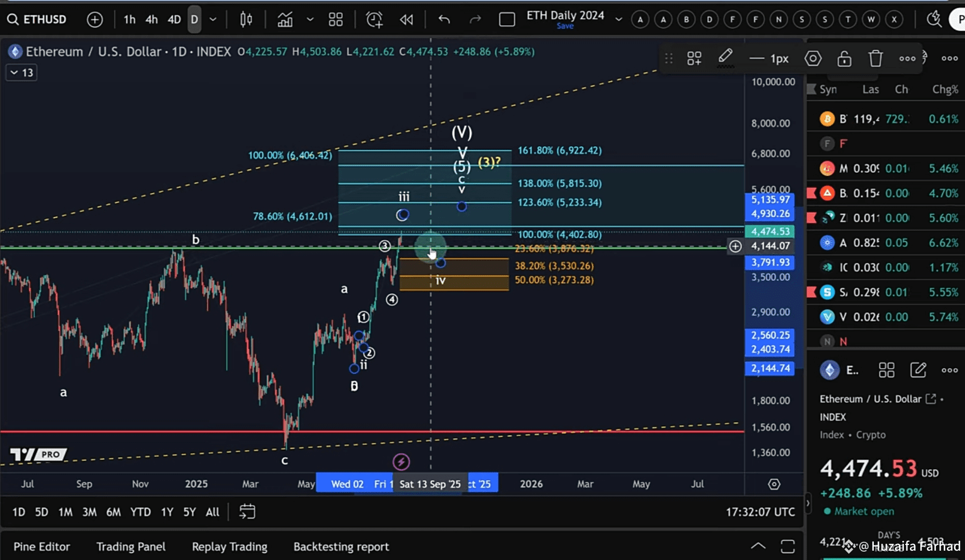
Task: Open more options in floating drawing toolbar
Action: tap(907, 59)
